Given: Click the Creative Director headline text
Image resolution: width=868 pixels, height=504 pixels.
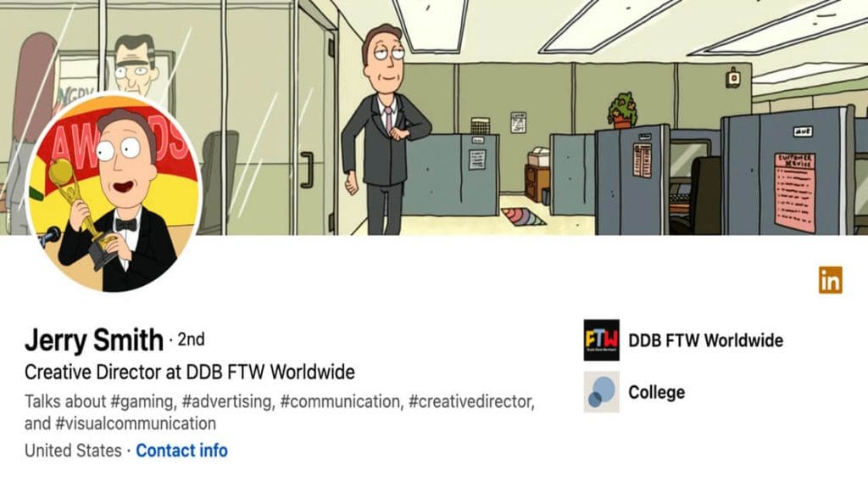Looking at the screenshot, I should [x=189, y=372].
